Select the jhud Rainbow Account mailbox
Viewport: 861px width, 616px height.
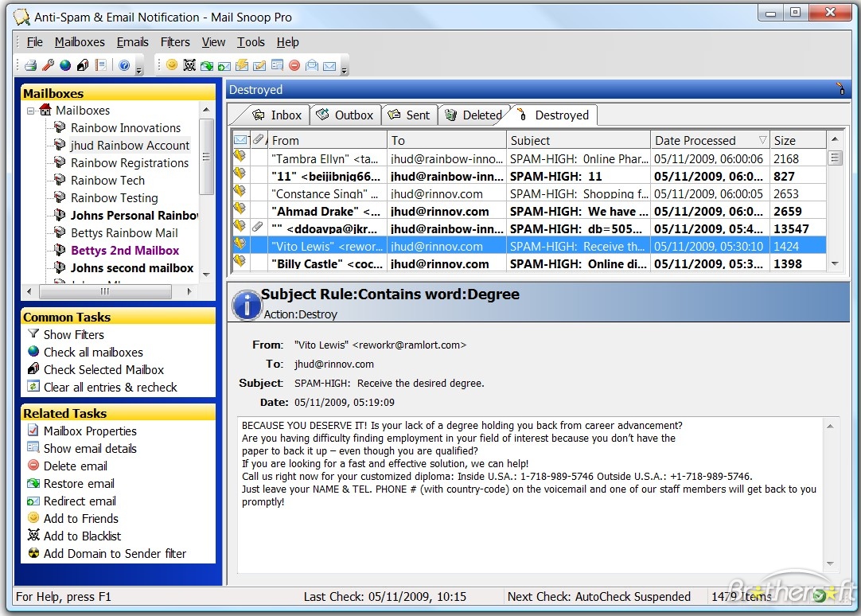131,146
